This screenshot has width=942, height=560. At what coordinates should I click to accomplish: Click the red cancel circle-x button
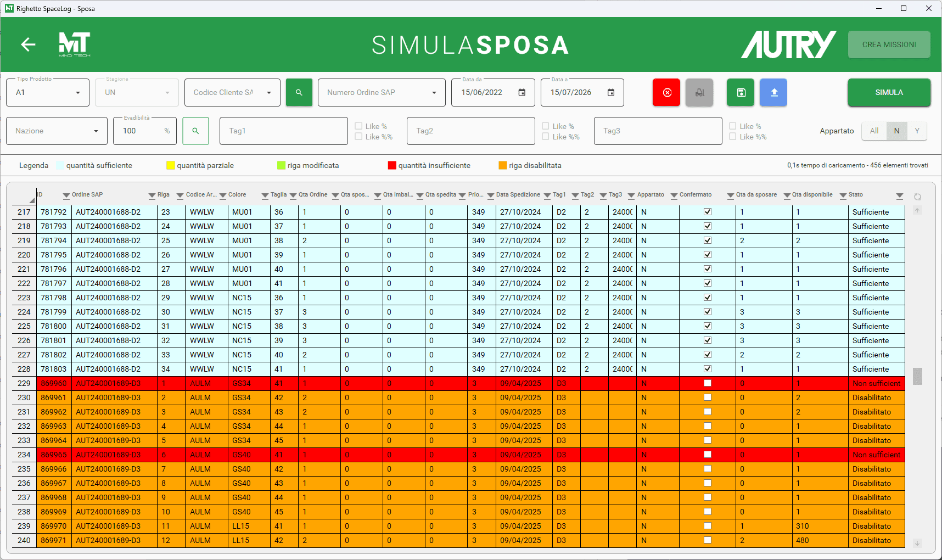point(666,92)
